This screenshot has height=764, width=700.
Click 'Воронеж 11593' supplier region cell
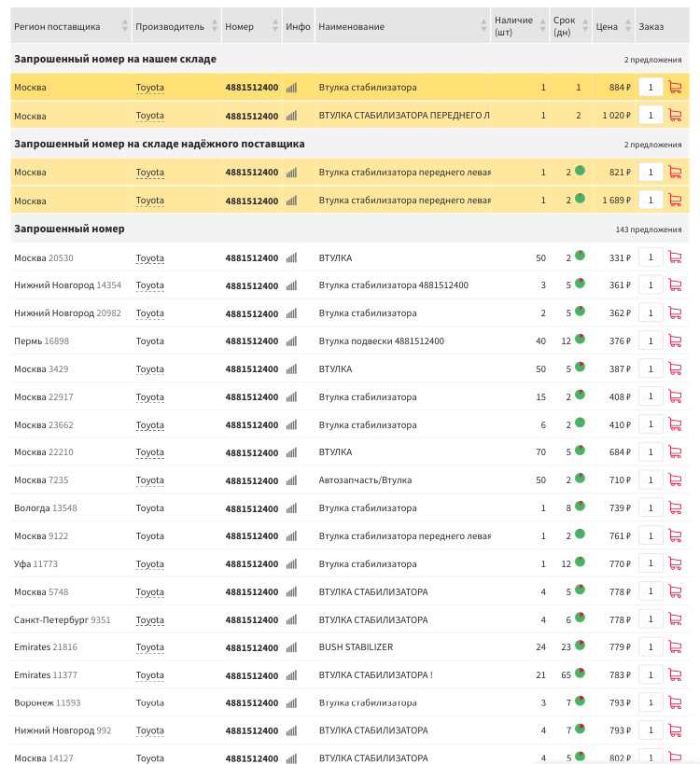pos(48,703)
